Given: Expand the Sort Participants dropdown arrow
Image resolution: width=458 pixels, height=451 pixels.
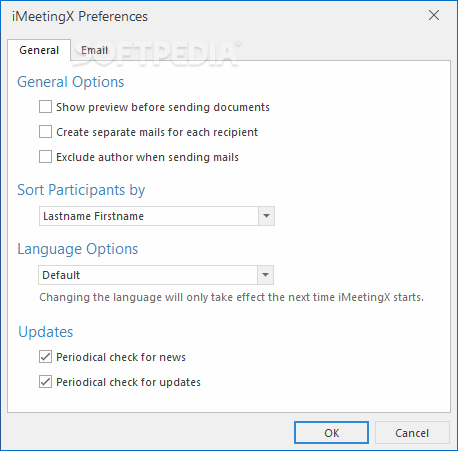Looking at the screenshot, I should point(266,216).
